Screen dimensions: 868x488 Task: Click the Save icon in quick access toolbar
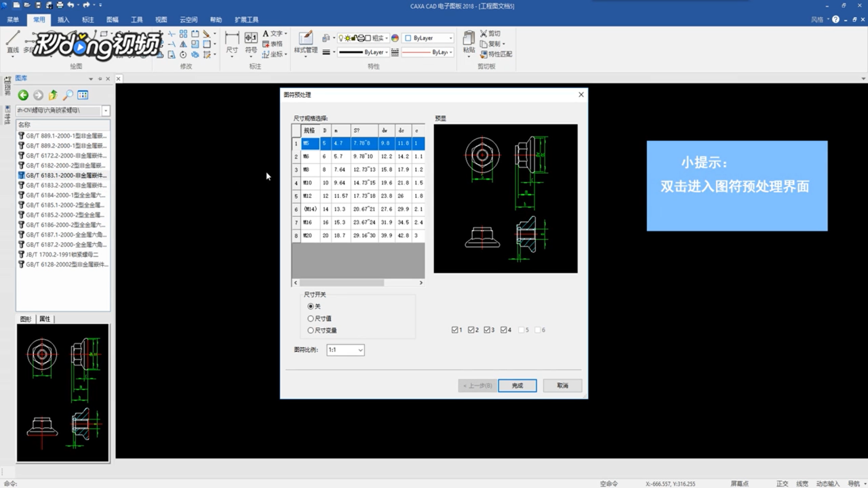[37, 5]
